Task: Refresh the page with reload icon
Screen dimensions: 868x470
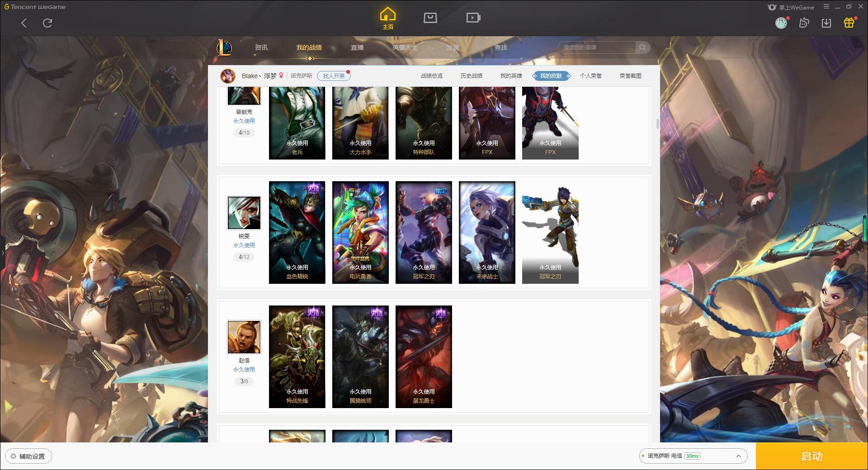Action: [x=47, y=23]
